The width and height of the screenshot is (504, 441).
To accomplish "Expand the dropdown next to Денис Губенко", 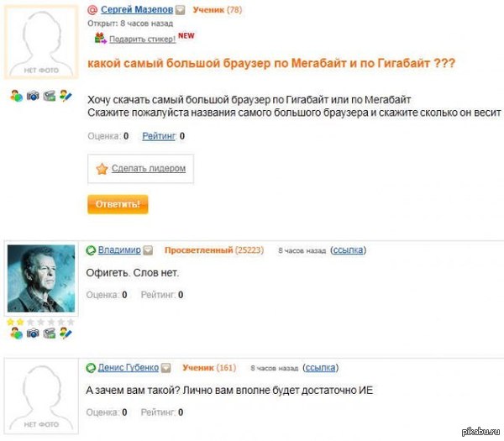I will click(165, 368).
